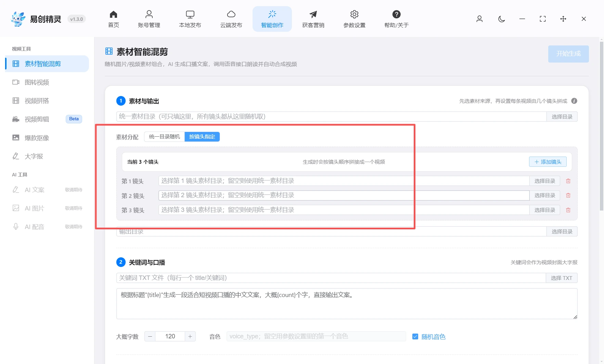Click 选择目录 for 第 3 镜头
This screenshot has width=604, height=364.
click(x=545, y=210)
